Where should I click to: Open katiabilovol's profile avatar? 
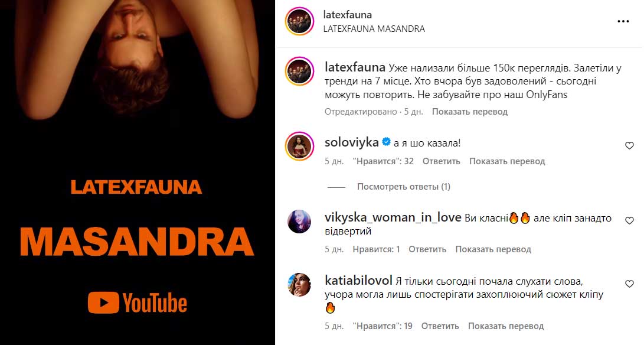[x=299, y=285]
